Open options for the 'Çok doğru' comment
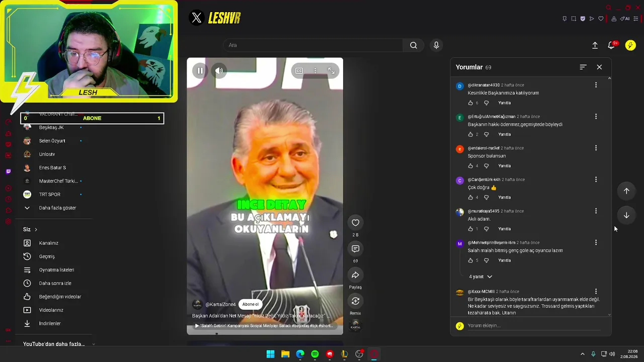Screen dimensions: 644x362 (x=596, y=179)
